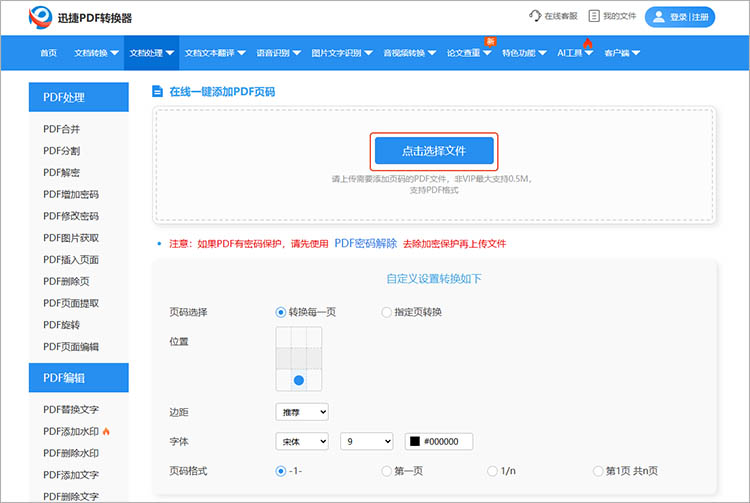The width and height of the screenshot is (750, 503).
Task: Open PDF添加水印 in the sidebar
Action: click(71, 431)
